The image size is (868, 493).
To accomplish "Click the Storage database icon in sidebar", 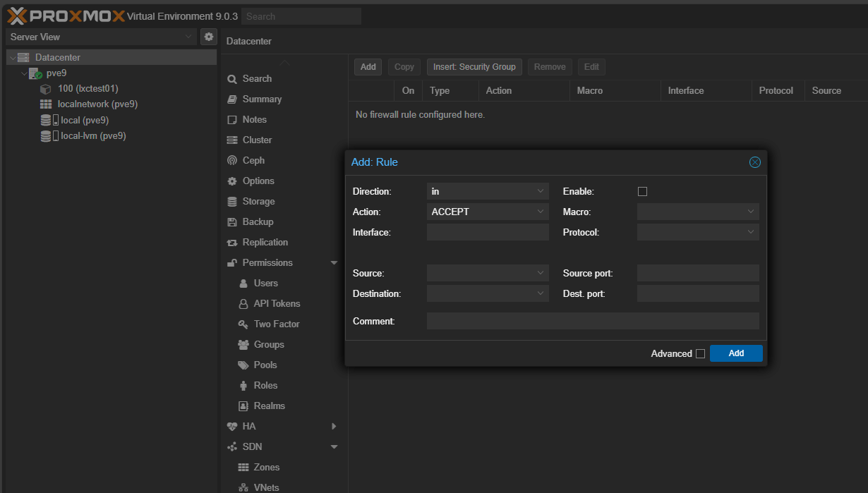I will [x=232, y=202].
